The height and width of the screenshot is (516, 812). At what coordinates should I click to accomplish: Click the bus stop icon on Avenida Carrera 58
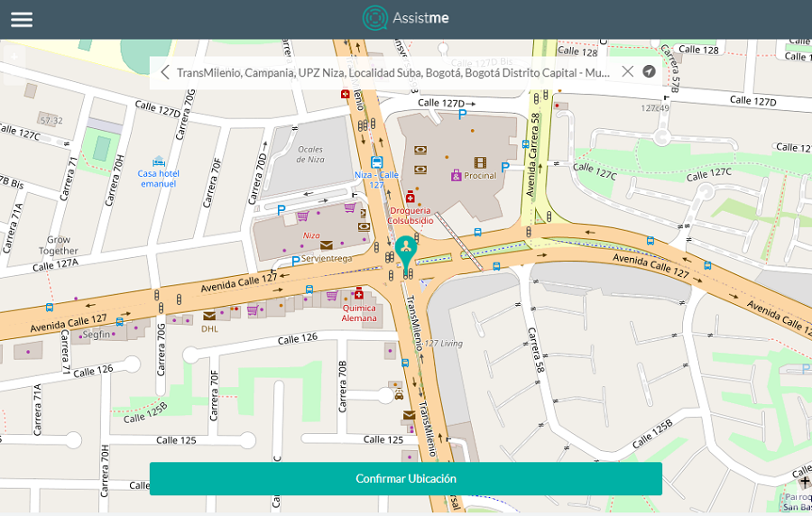pyautogui.click(x=526, y=144)
